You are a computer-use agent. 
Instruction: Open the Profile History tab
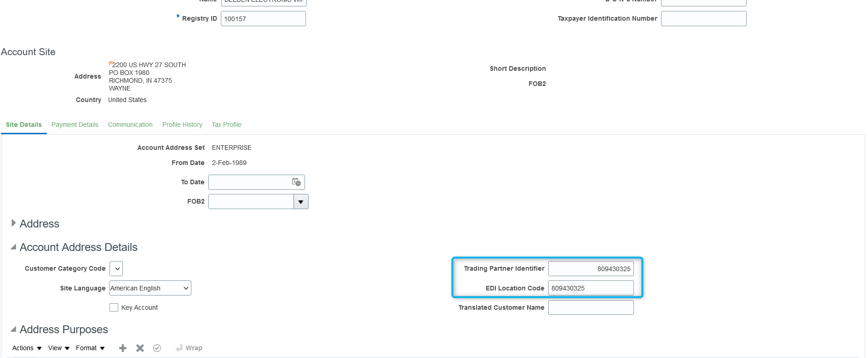point(182,125)
